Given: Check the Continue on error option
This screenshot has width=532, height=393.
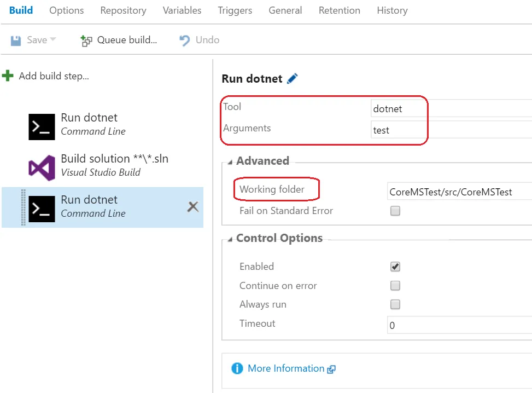Looking at the screenshot, I should 395,286.
